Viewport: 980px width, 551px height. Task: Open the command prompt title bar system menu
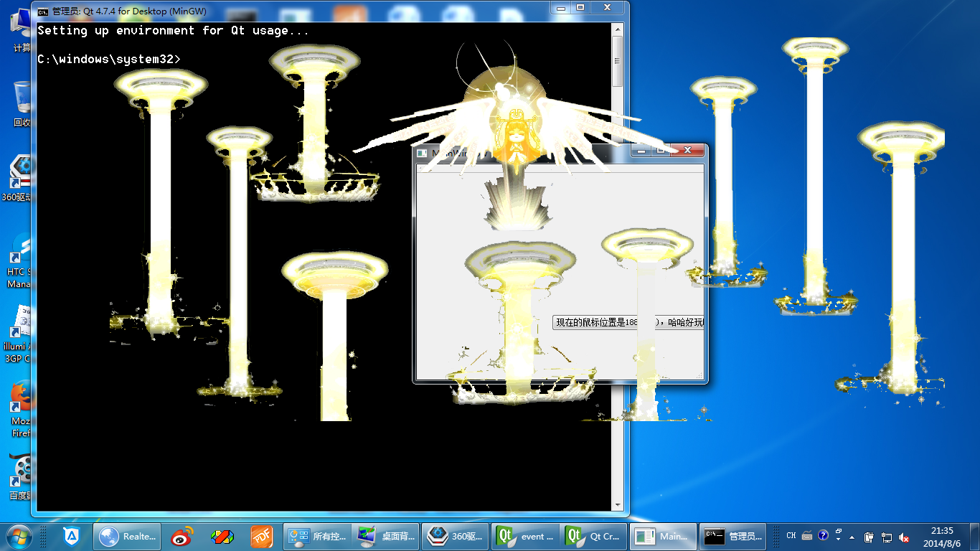tap(43, 11)
